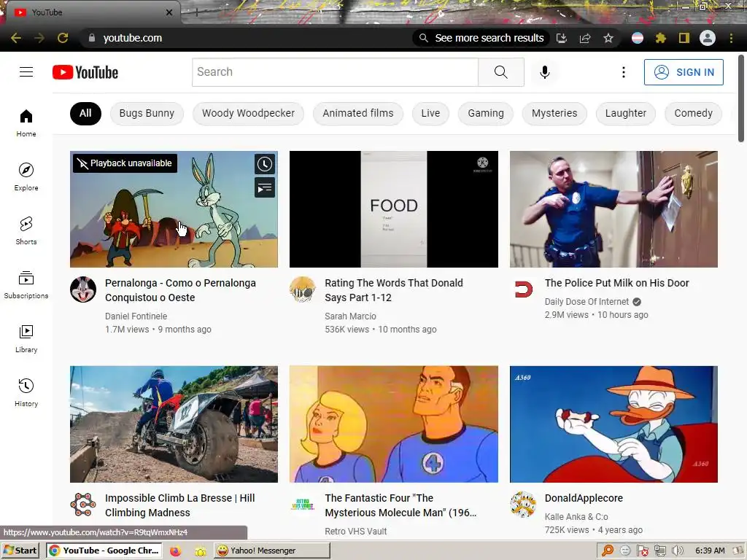Go back with browser back arrow
Screen dimensions: 747x560
[x=16, y=38]
